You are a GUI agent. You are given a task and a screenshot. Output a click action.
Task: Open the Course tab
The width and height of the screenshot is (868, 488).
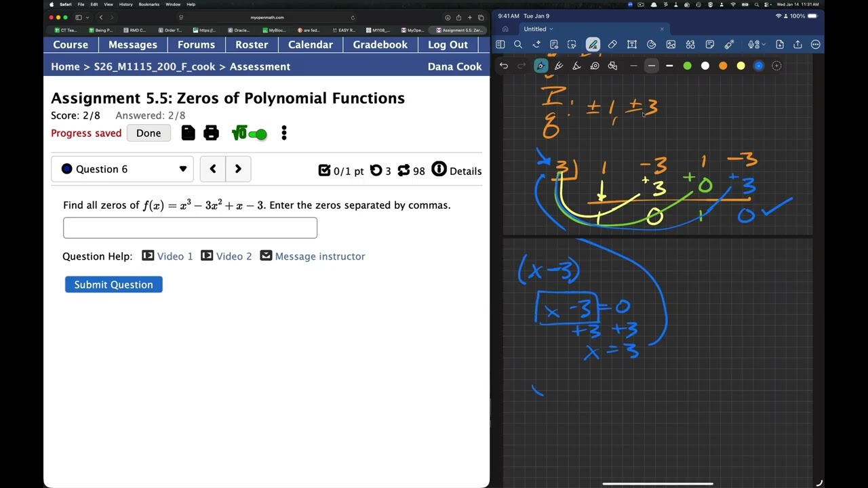pos(71,45)
